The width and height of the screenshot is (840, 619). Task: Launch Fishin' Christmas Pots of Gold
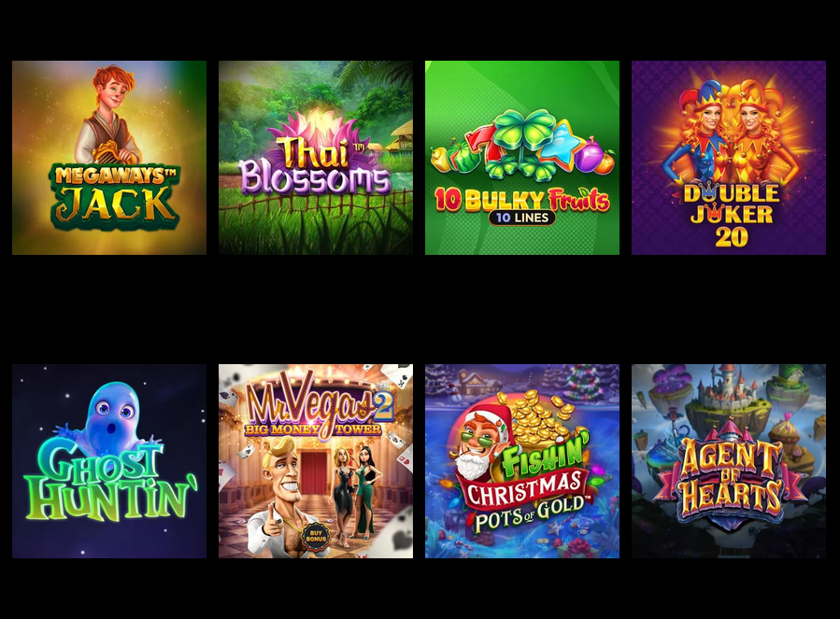pyautogui.click(x=522, y=461)
